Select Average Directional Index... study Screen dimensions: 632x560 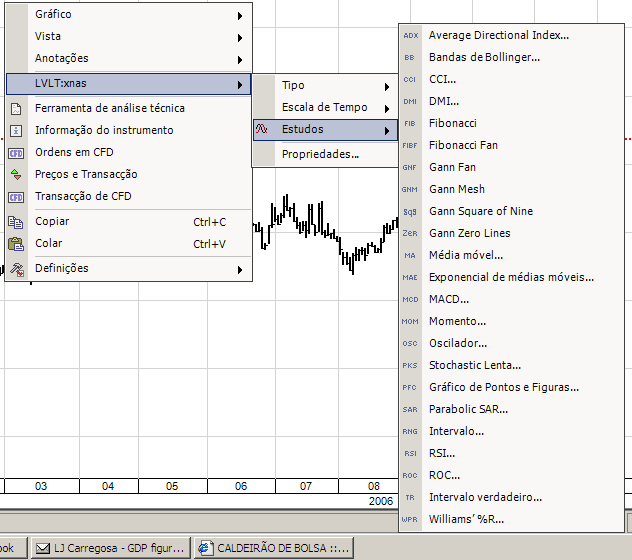tap(511, 35)
